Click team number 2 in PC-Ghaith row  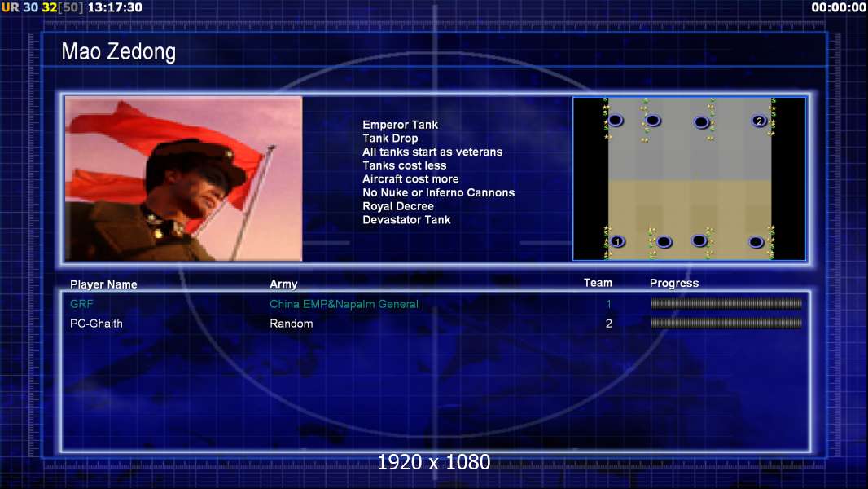click(608, 324)
